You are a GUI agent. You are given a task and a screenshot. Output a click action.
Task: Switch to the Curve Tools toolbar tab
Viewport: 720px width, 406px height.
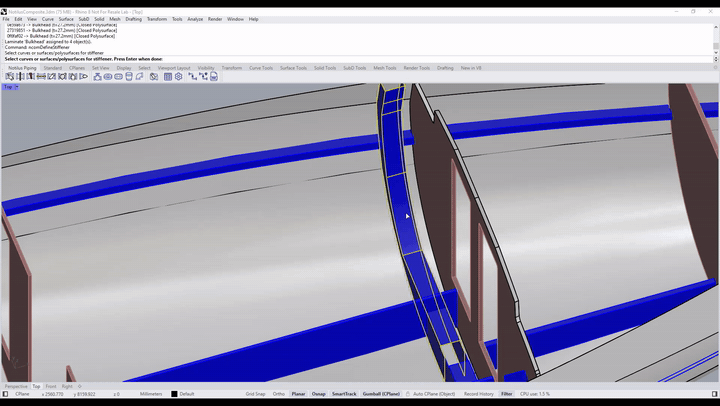[261, 68]
